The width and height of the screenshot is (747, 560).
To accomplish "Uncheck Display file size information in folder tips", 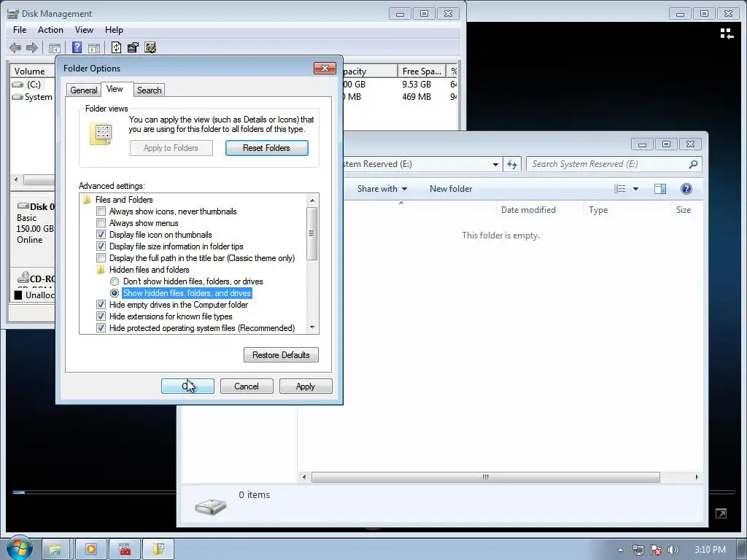I will (x=101, y=246).
